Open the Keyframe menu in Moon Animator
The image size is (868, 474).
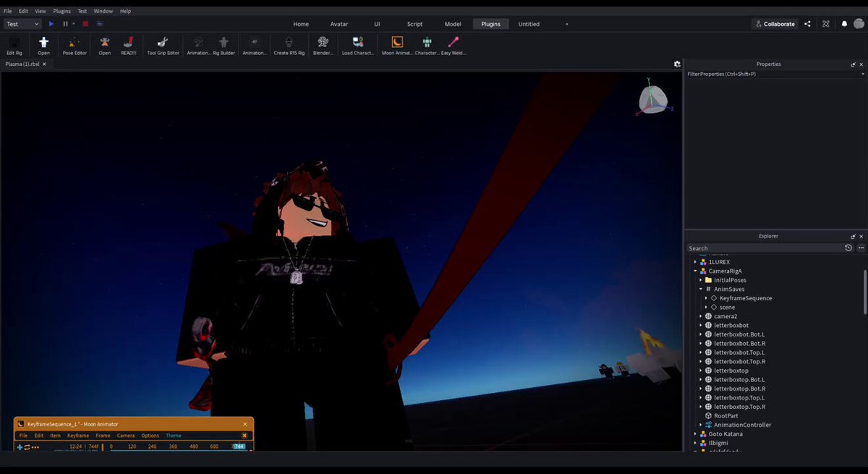(x=78, y=436)
